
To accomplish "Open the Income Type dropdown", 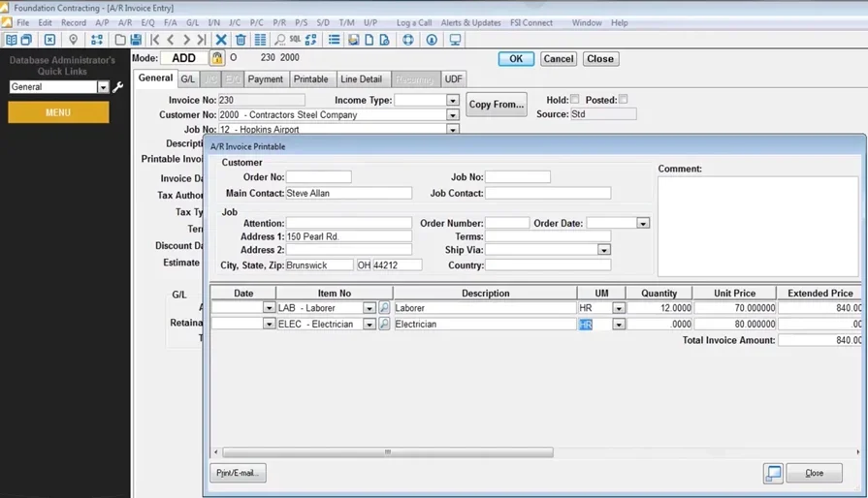I will point(453,101).
